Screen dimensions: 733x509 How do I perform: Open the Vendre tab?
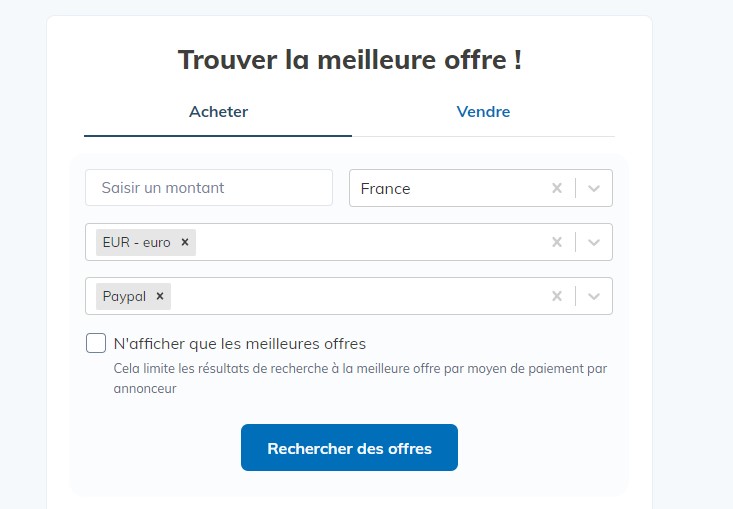coord(483,112)
